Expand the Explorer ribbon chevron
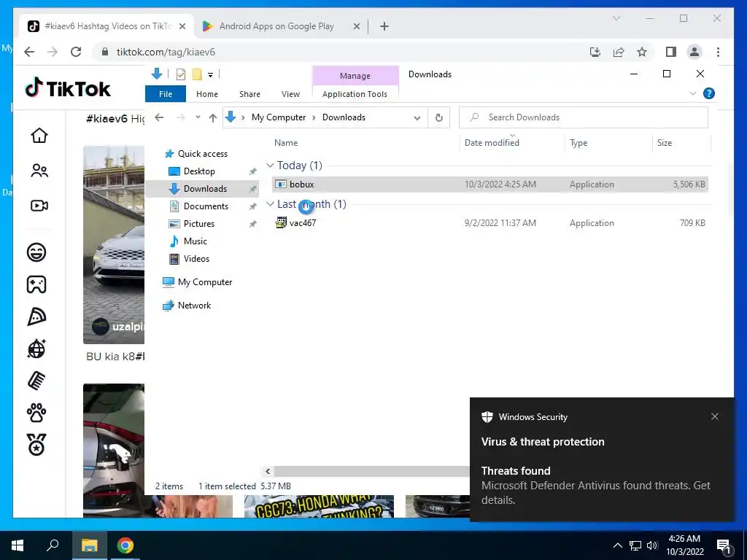 click(x=693, y=93)
